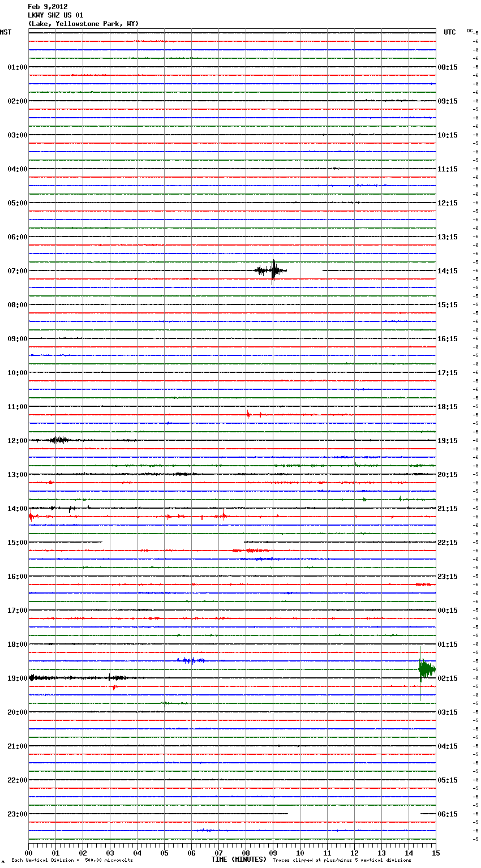The image size is (481, 868).
Task: Click the 'Each Vertical Division' scale note
Action: [72, 861]
